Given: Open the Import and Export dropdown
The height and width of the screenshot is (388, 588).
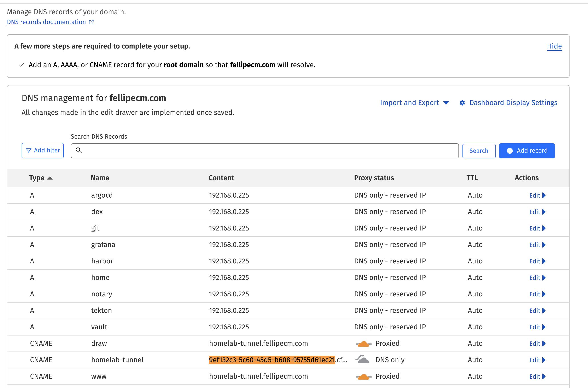Looking at the screenshot, I should click(x=414, y=102).
